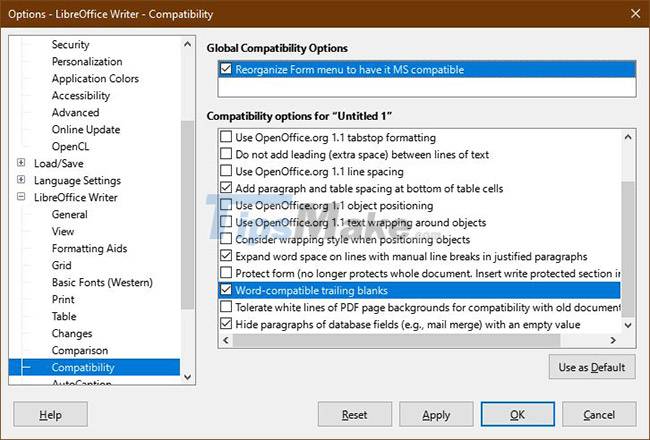The height and width of the screenshot is (440, 650).
Task: Confirm with the OK button
Action: pyautogui.click(x=517, y=414)
